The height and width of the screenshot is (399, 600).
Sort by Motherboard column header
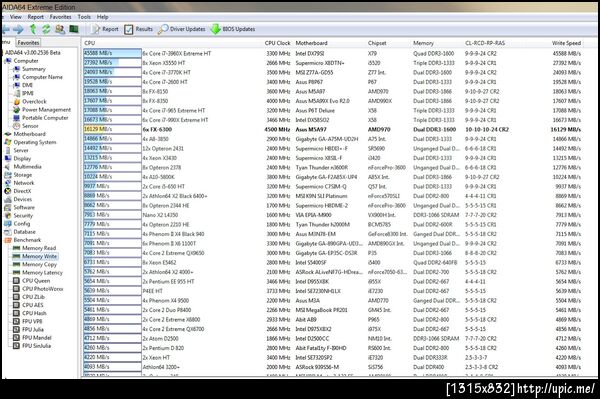(x=311, y=43)
